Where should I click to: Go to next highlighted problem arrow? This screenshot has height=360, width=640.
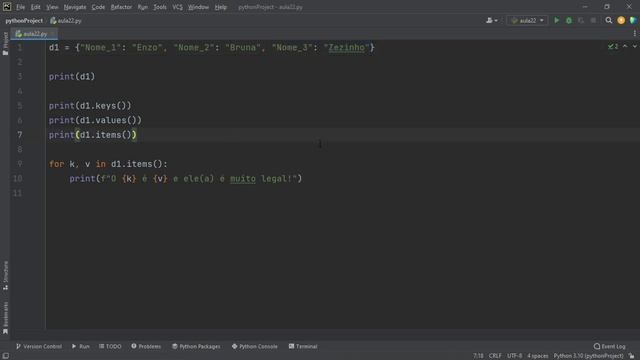coord(634,47)
